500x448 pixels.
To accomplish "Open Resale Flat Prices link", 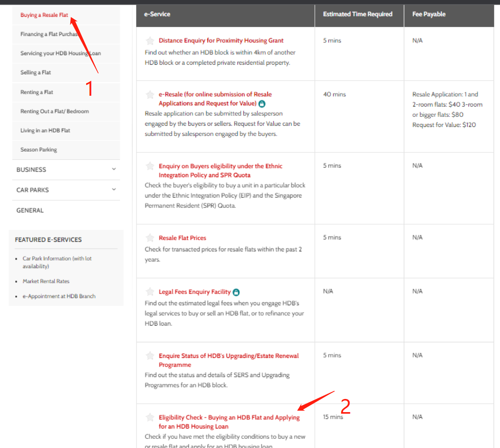I will pyautogui.click(x=182, y=238).
